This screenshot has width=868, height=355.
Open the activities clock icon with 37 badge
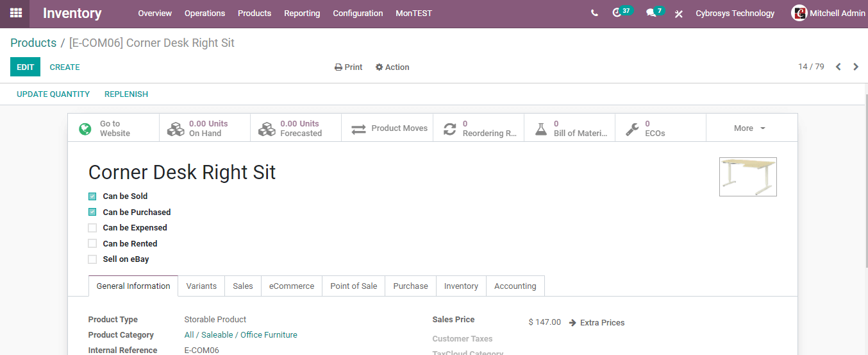coord(617,13)
